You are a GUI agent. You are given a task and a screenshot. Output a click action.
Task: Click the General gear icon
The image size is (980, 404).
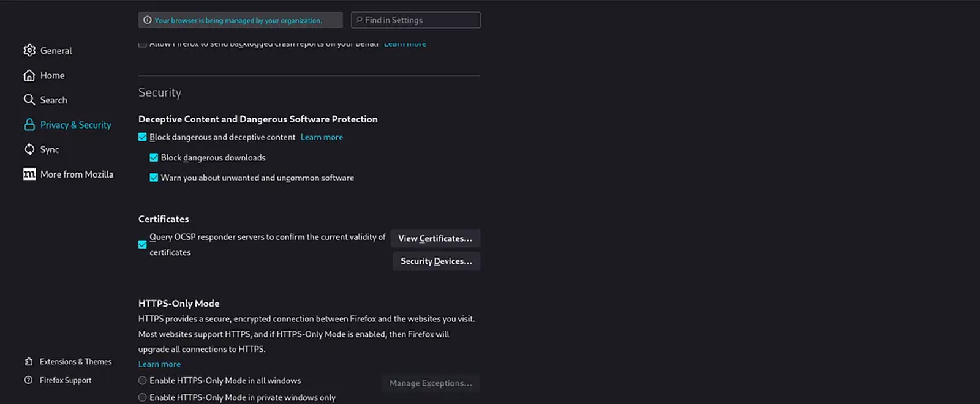pos(29,50)
